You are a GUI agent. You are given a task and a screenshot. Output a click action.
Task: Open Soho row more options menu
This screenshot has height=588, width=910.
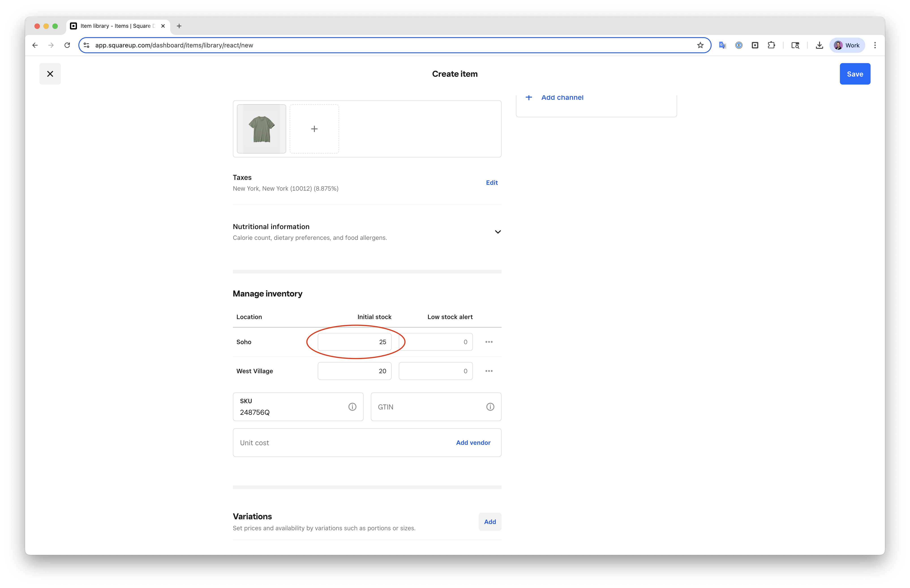pos(489,342)
